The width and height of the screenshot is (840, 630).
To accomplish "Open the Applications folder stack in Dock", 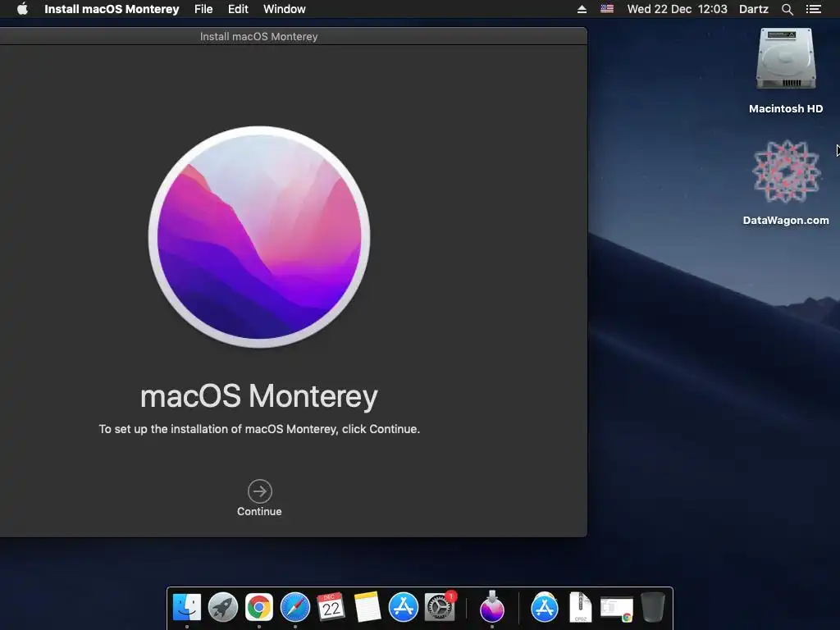I will coord(545,608).
